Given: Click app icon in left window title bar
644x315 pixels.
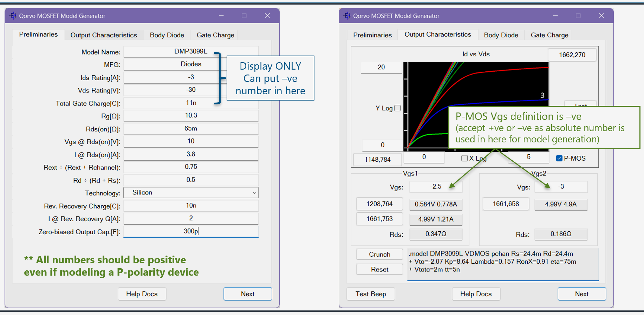Looking at the screenshot, I should click(13, 16).
